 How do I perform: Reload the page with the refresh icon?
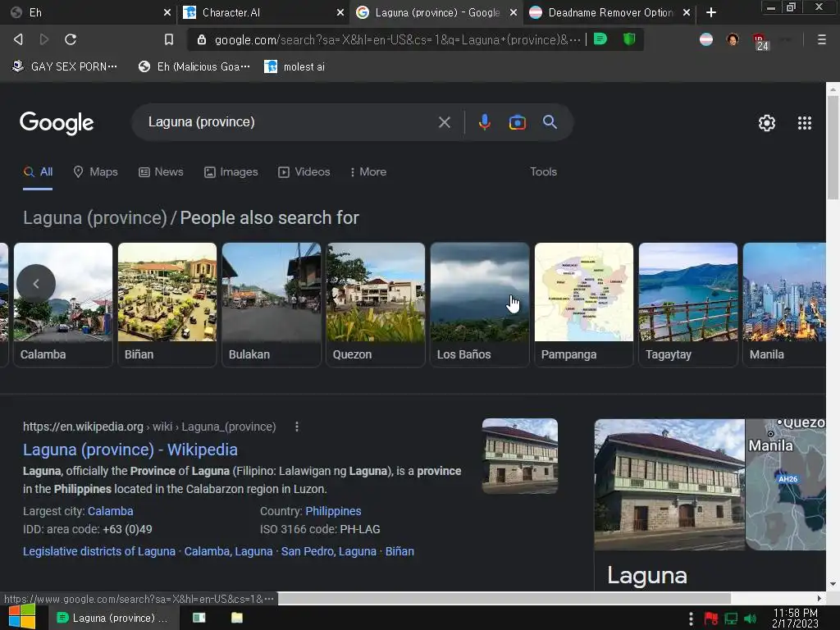(x=71, y=39)
